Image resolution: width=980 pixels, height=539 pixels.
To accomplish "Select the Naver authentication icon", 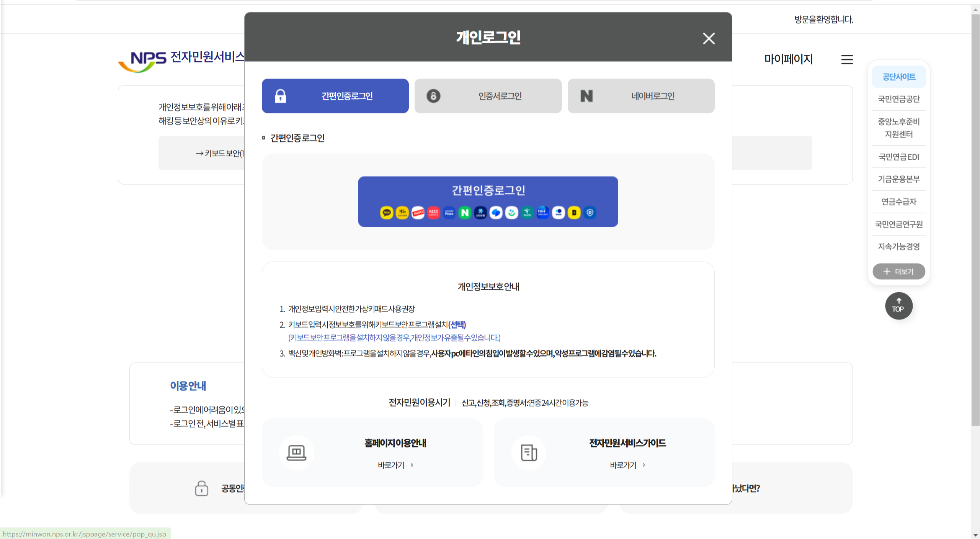I will [465, 213].
